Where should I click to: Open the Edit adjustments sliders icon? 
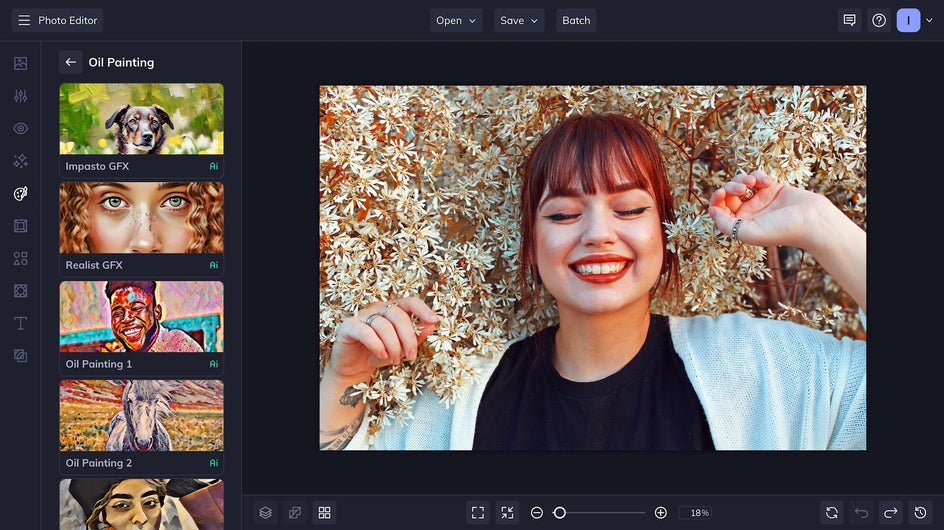pyautogui.click(x=20, y=96)
